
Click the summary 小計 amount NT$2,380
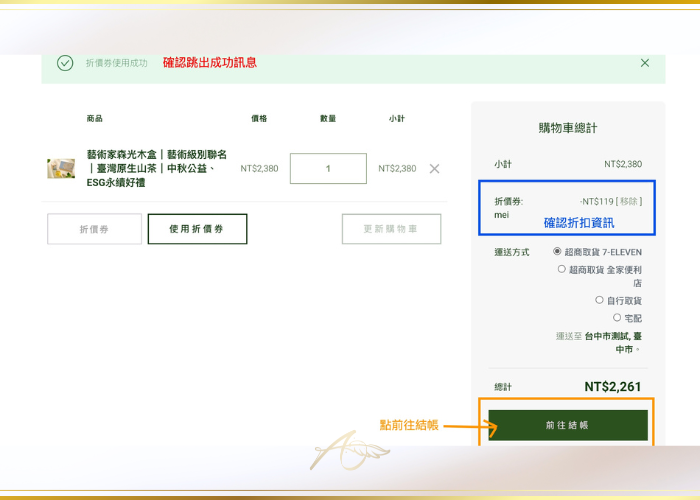623,164
